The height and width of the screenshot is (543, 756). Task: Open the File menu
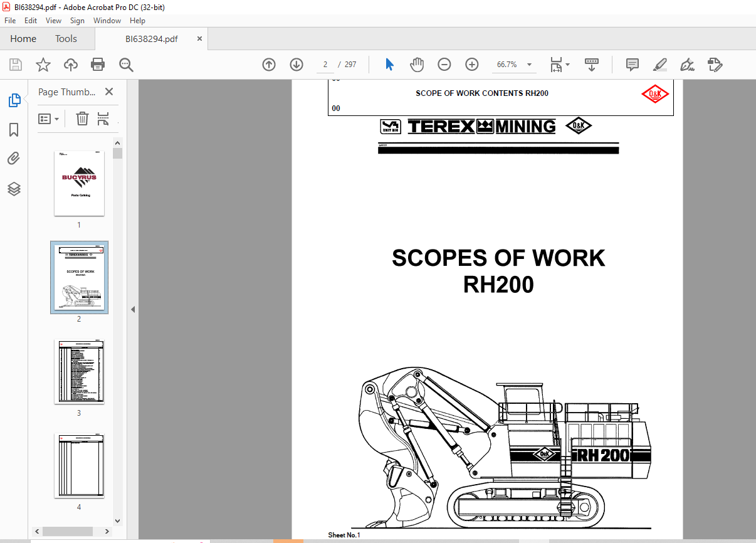point(10,21)
